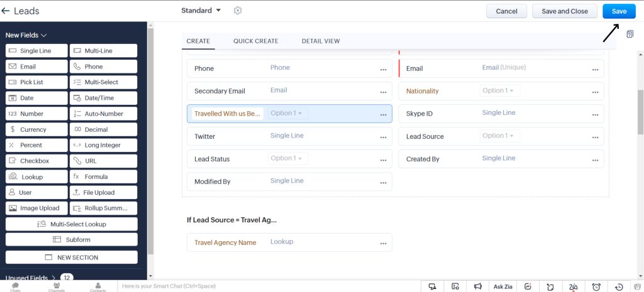Click the megaphone announcements icon
This screenshot has width=644, height=292.
pyautogui.click(x=478, y=286)
